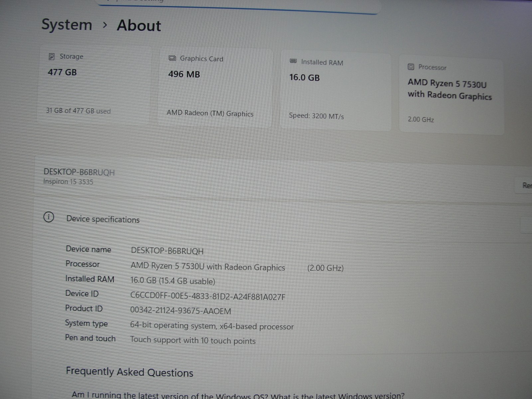Open the Processor AMD Ryzen card
Viewport: 532px width, 399px height.
[452, 95]
